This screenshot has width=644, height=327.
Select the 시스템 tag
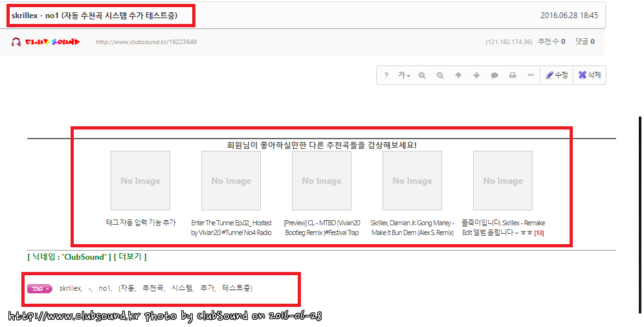coord(183,288)
